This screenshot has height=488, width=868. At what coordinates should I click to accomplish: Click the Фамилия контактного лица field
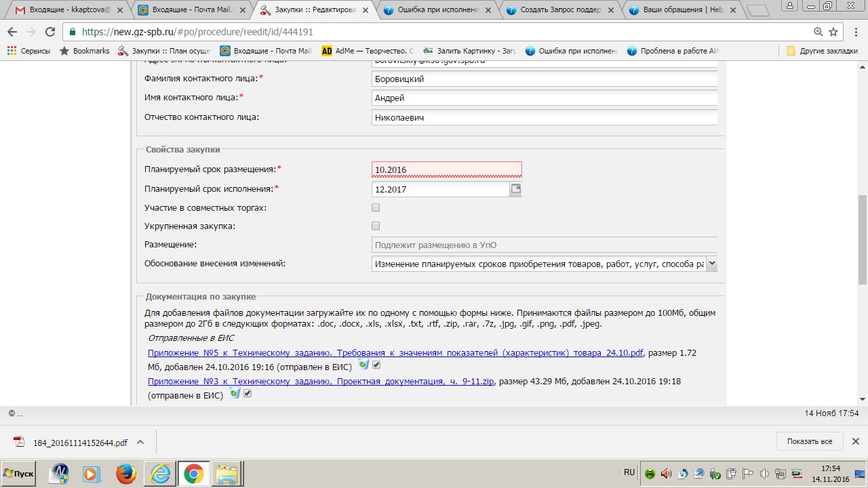coord(545,79)
